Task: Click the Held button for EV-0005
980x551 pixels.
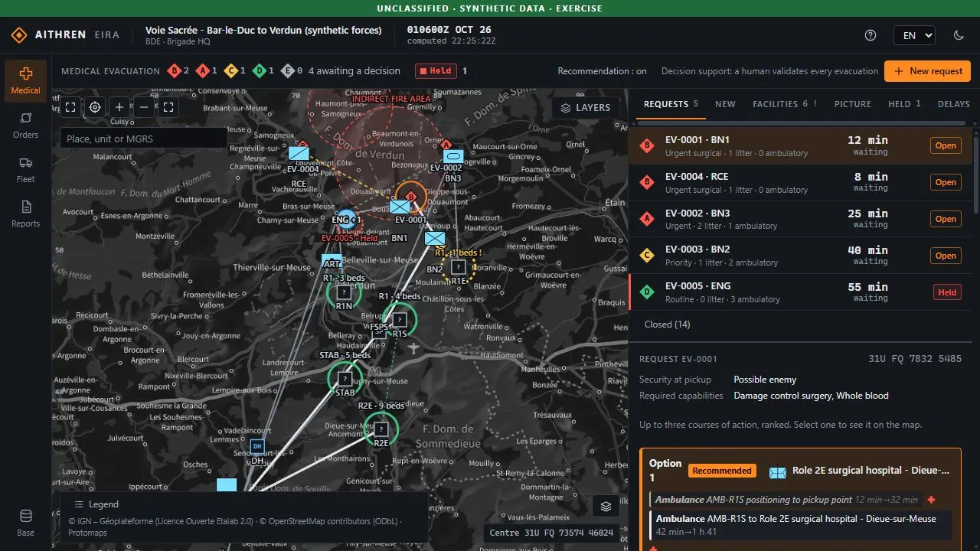Action: tap(947, 292)
